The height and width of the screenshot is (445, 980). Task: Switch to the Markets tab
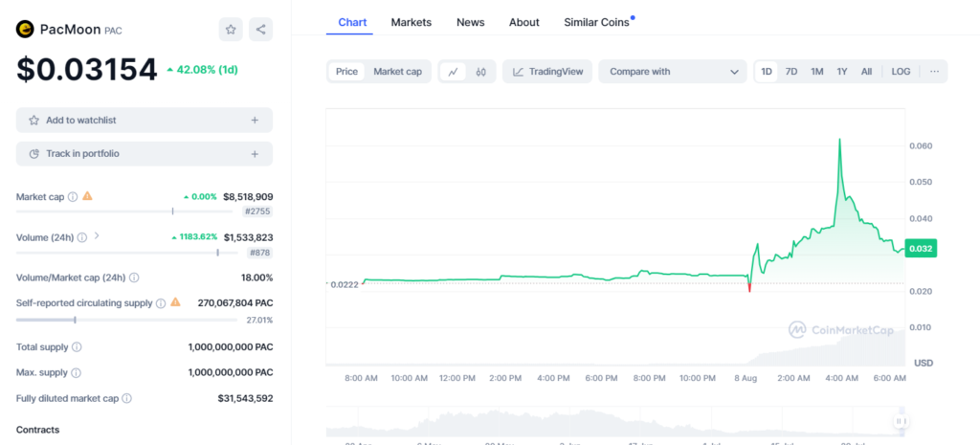click(412, 22)
